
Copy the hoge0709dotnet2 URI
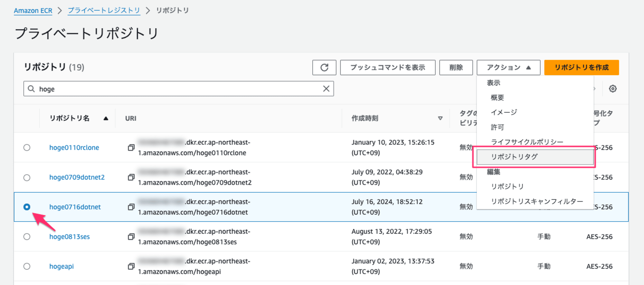(x=131, y=177)
